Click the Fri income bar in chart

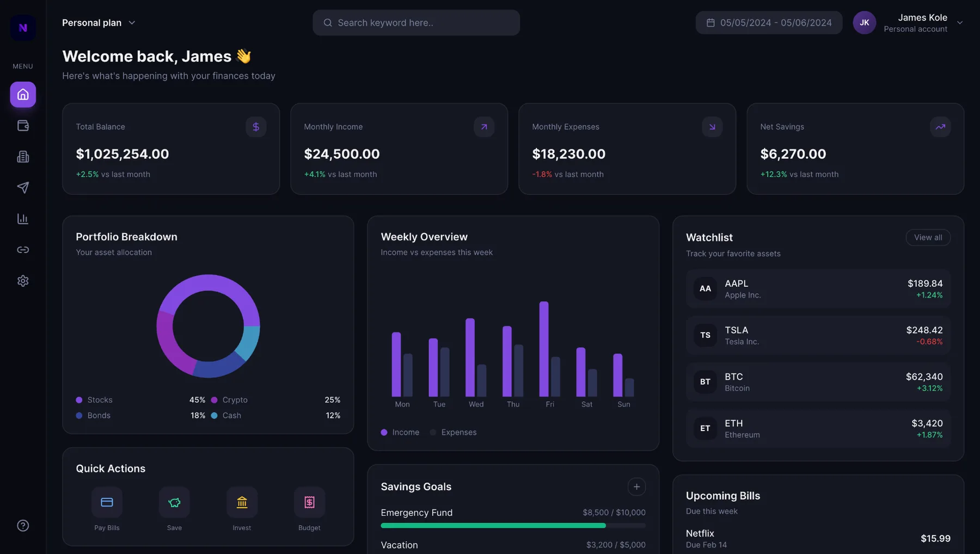pyautogui.click(x=543, y=349)
